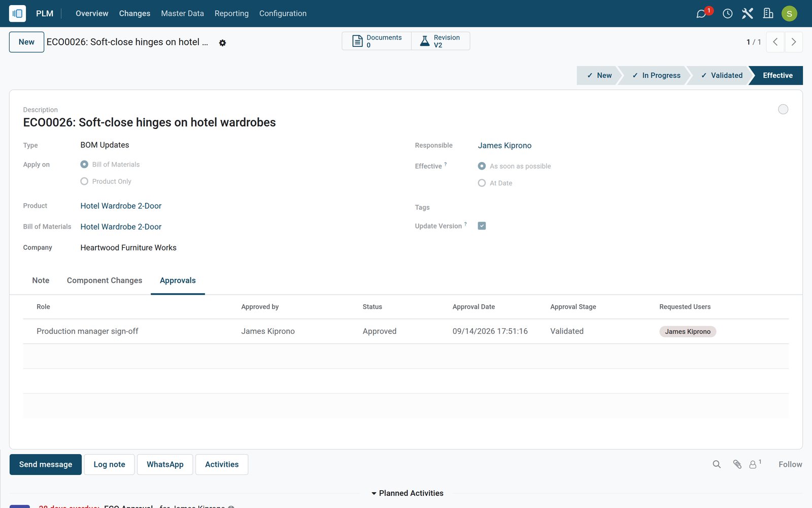Viewport: 812px width, 508px height.
Task: Select the Bill of Materials radio option
Action: click(84, 164)
